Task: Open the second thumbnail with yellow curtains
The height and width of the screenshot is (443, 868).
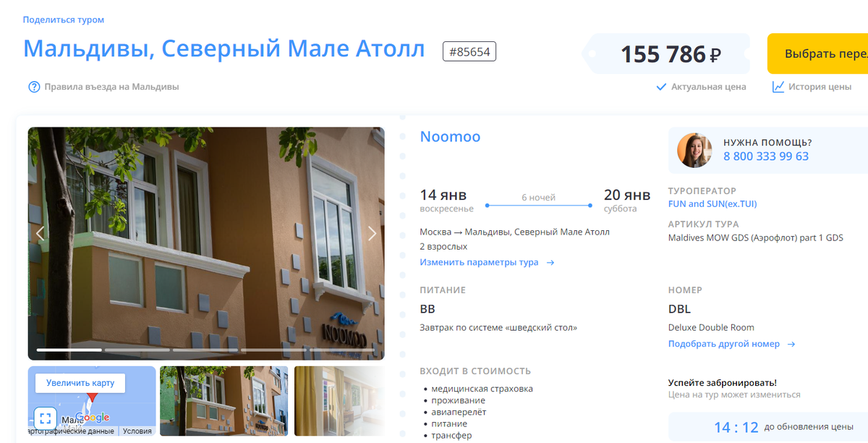Action: [x=339, y=401]
